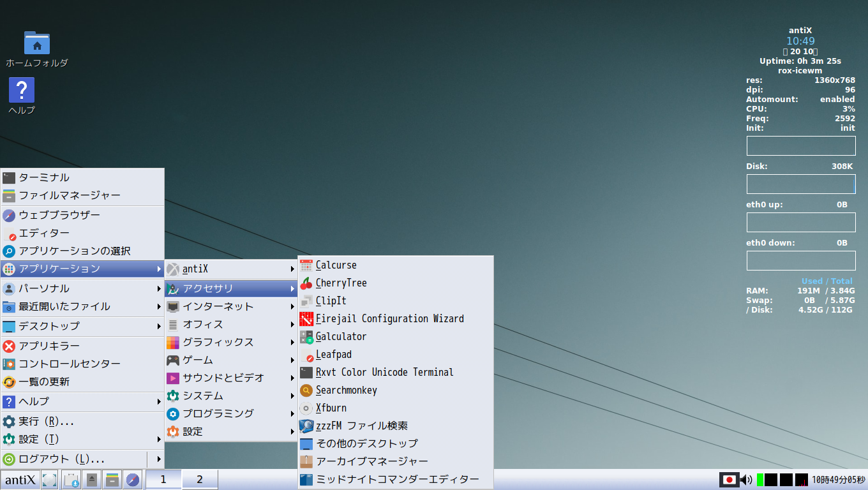This screenshot has width=868, height=490.
Task: Click the antiX start button
Action: pos(20,480)
